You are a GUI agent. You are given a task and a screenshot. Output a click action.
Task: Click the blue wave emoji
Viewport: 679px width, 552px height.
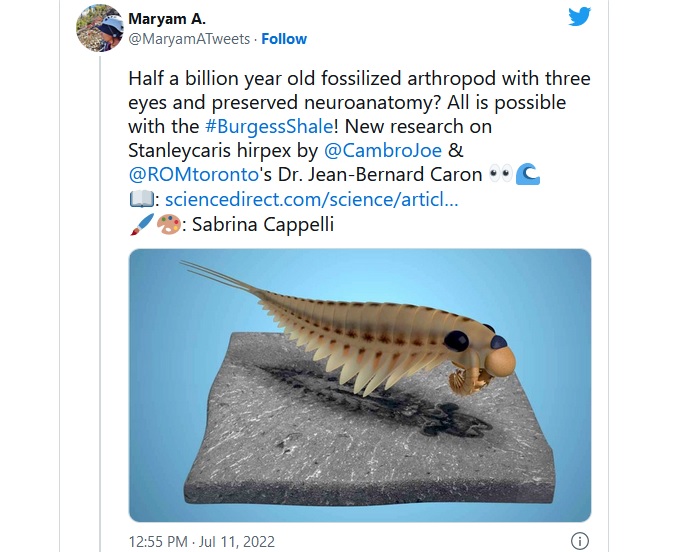[x=528, y=174]
